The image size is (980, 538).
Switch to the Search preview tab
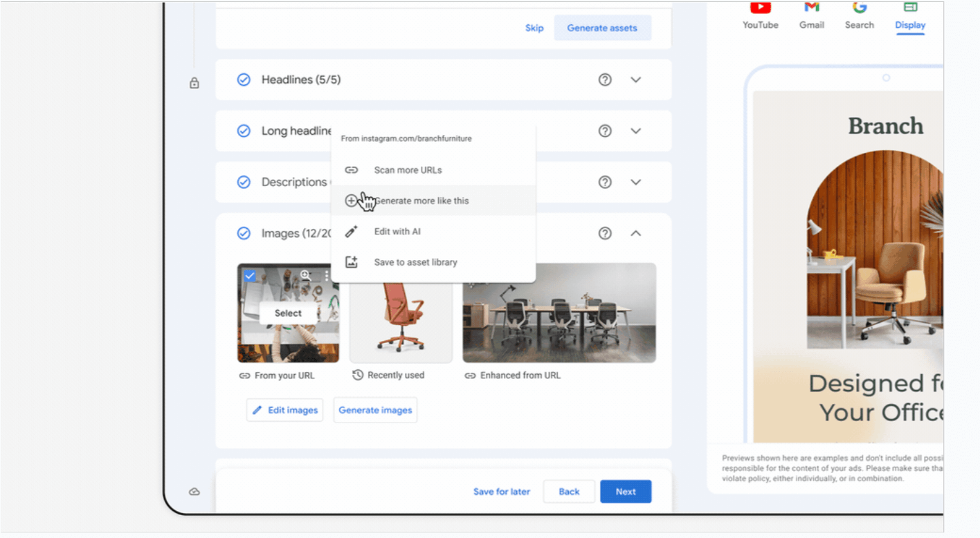[x=860, y=15]
